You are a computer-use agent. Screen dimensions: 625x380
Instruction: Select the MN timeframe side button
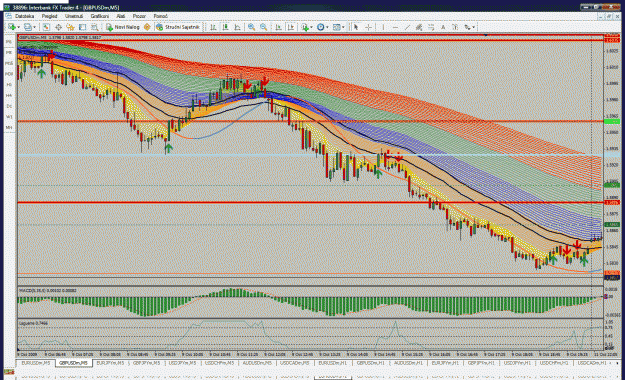[x=9, y=127]
